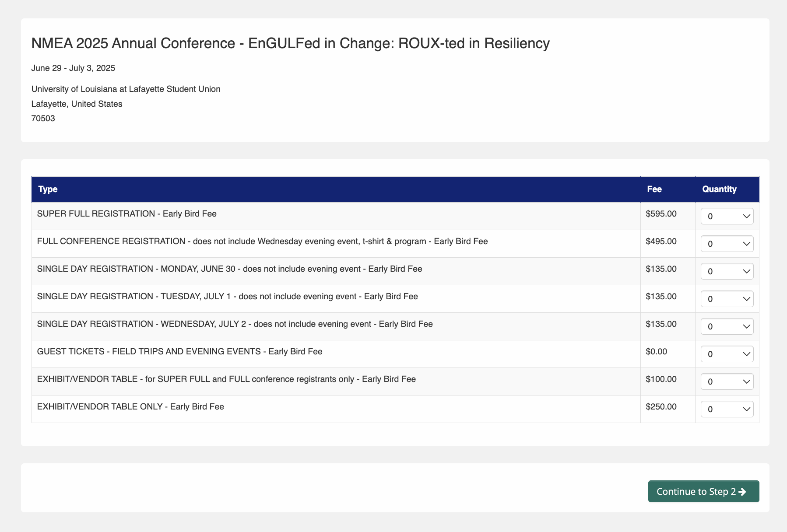Image resolution: width=787 pixels, height=532 pixels.
Task: Click the conference title heading
Action: click(291, 43)
